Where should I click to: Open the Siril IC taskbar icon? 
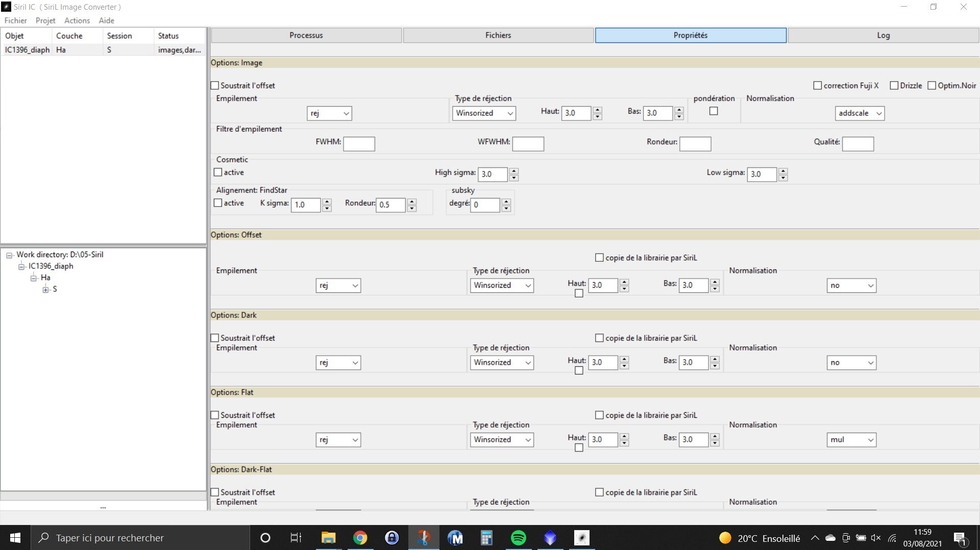click(582, 538)
